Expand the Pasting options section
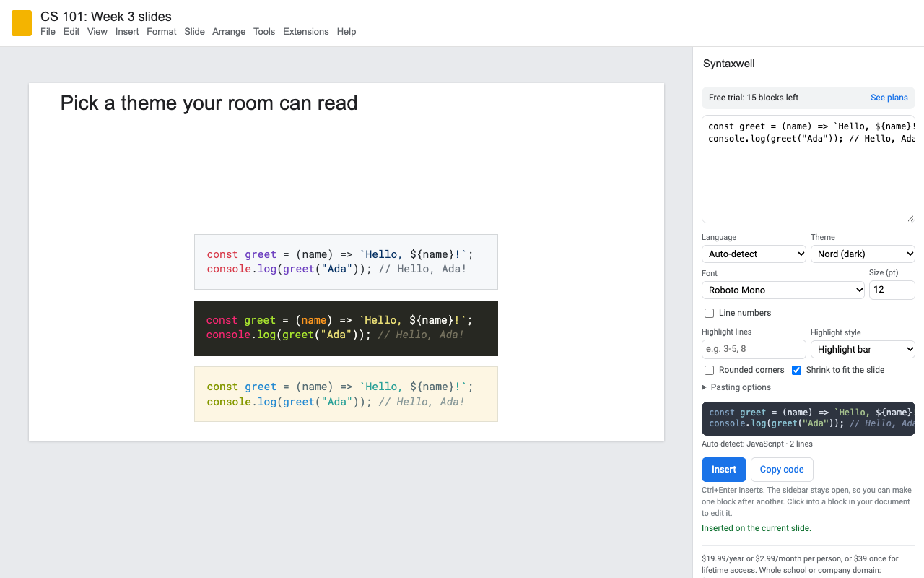 point(736,387)
